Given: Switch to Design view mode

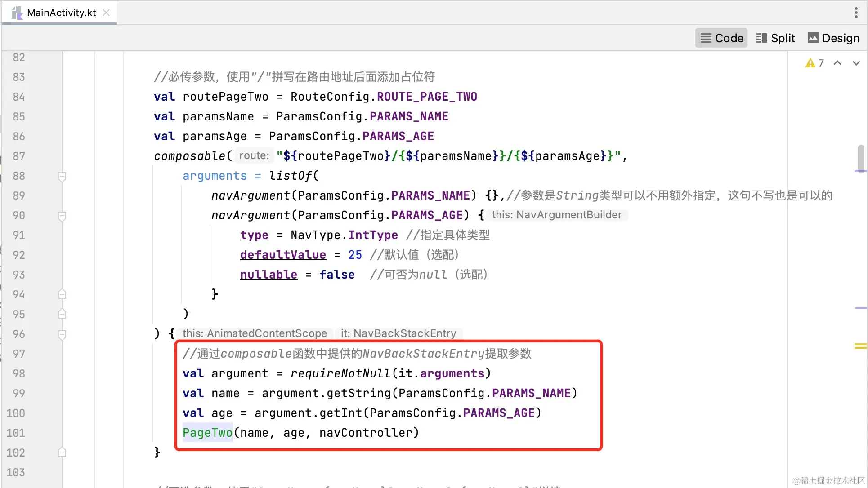Looking at the screenshot, I should click(834, 38).
